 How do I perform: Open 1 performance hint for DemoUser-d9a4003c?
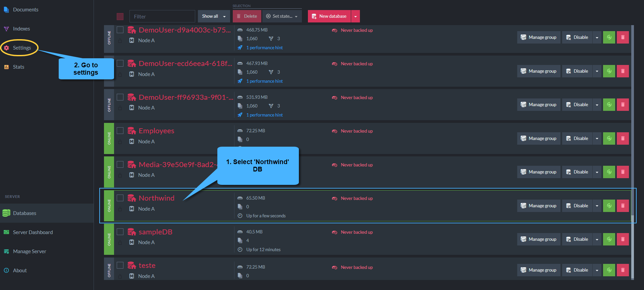264,48
